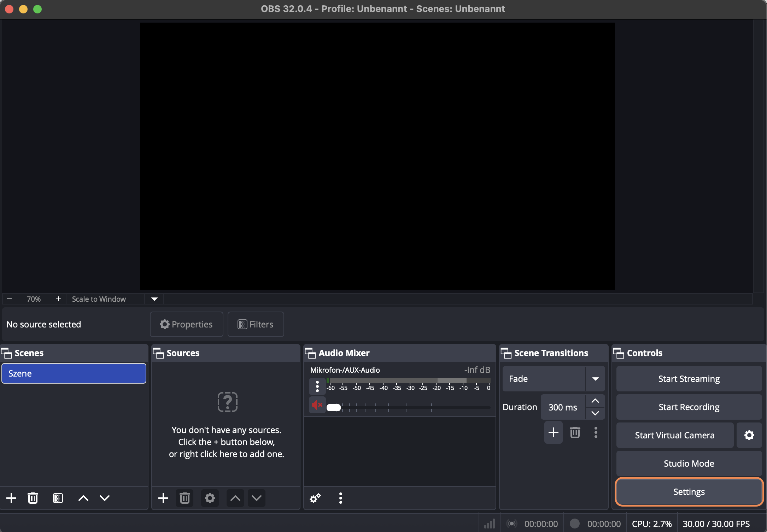Decrease transition duration with down arrow
This screenshot has width=767, height=532.
[x=595, y=413]
